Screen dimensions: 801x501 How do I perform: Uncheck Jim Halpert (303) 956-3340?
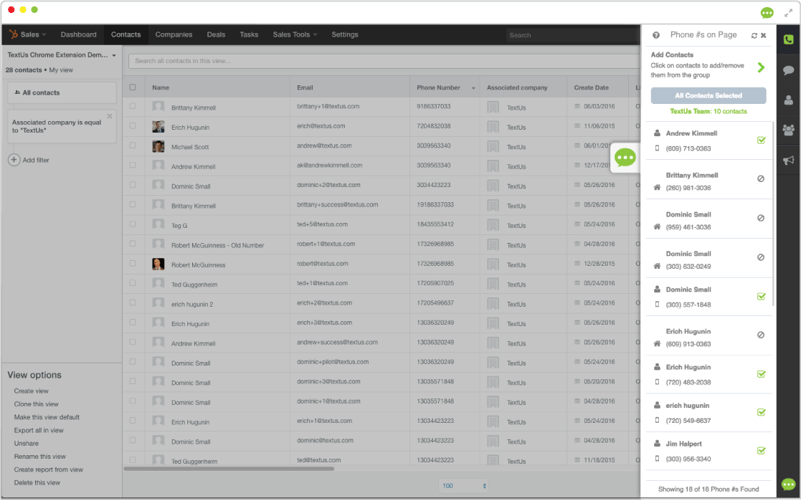click(761, 450)
